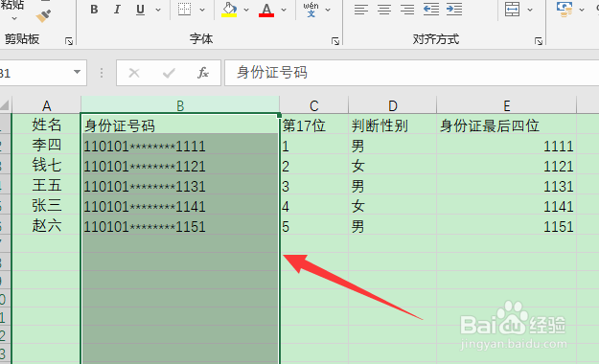Apply red font color
Viewport: 599px width, 364px height.
point(266,10)
